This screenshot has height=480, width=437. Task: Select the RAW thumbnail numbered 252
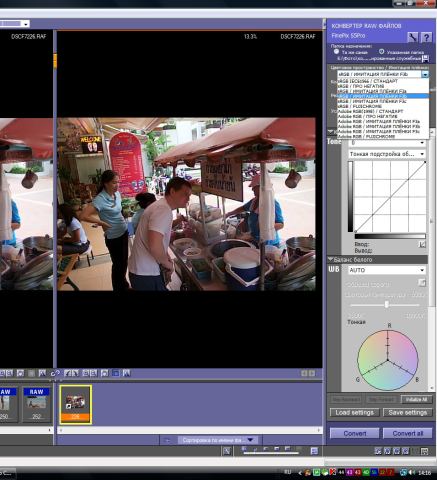(36, 405)
